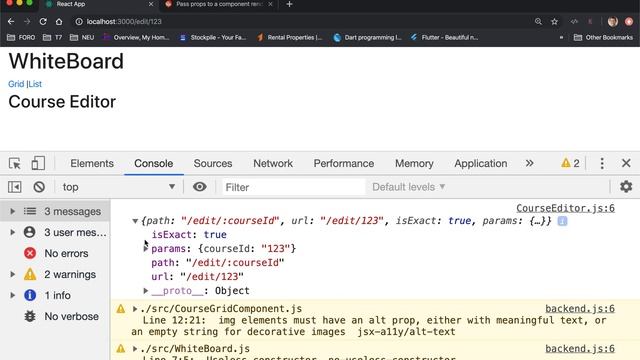
Task: Switch to the Console tab
Action: [153, 163]
